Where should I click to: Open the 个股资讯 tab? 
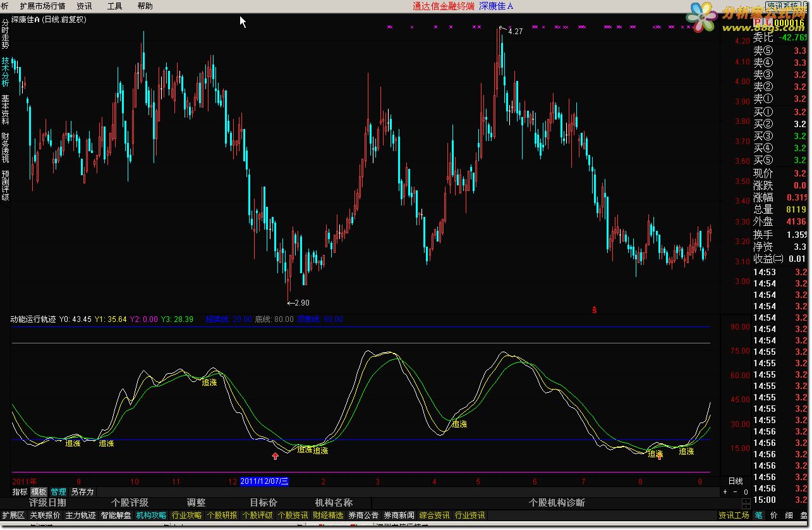tap(293, 515)
